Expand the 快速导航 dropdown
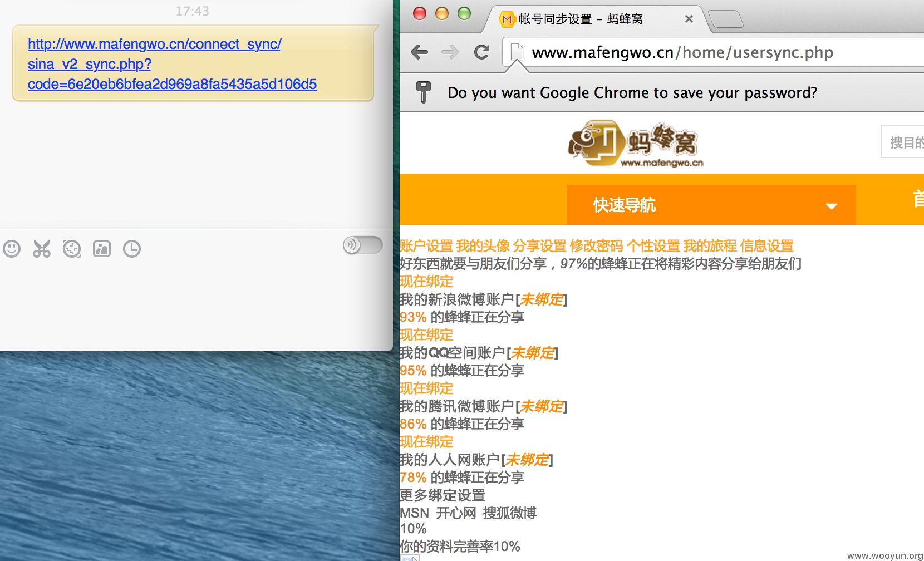 point(711,205)
